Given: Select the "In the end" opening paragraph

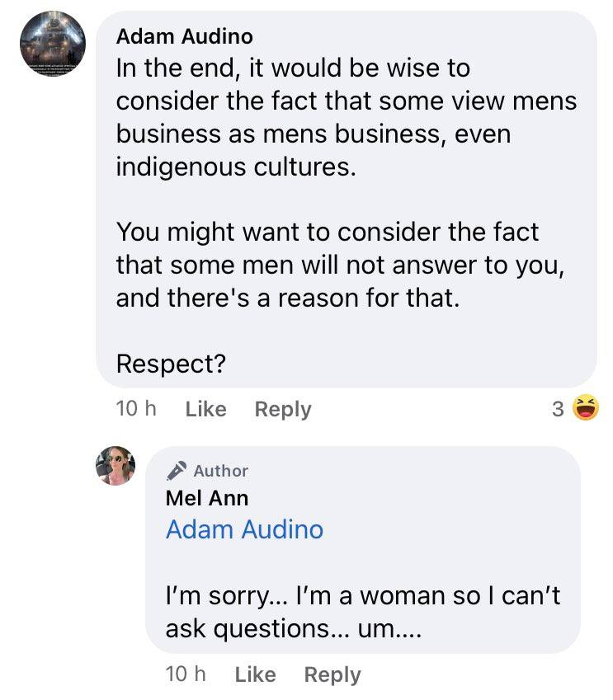Looking at the screenshot, I should (347, 117).
